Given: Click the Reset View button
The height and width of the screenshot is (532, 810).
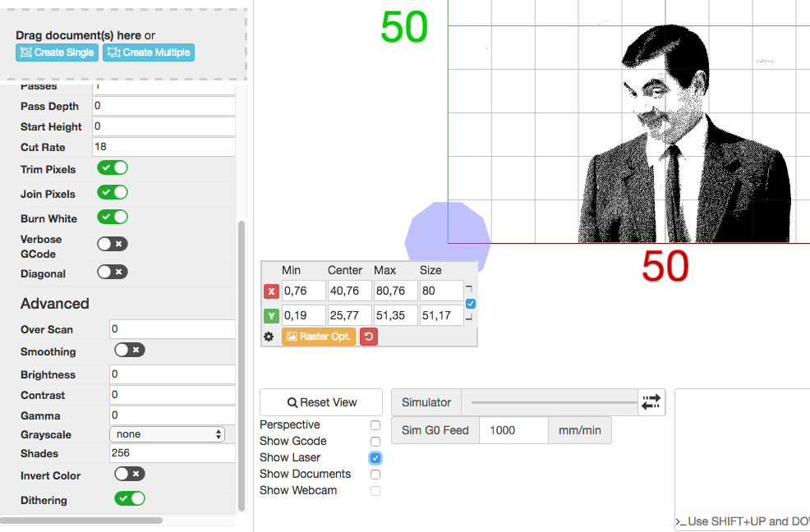Looking at the screenshot, I should tap(321, 402).
